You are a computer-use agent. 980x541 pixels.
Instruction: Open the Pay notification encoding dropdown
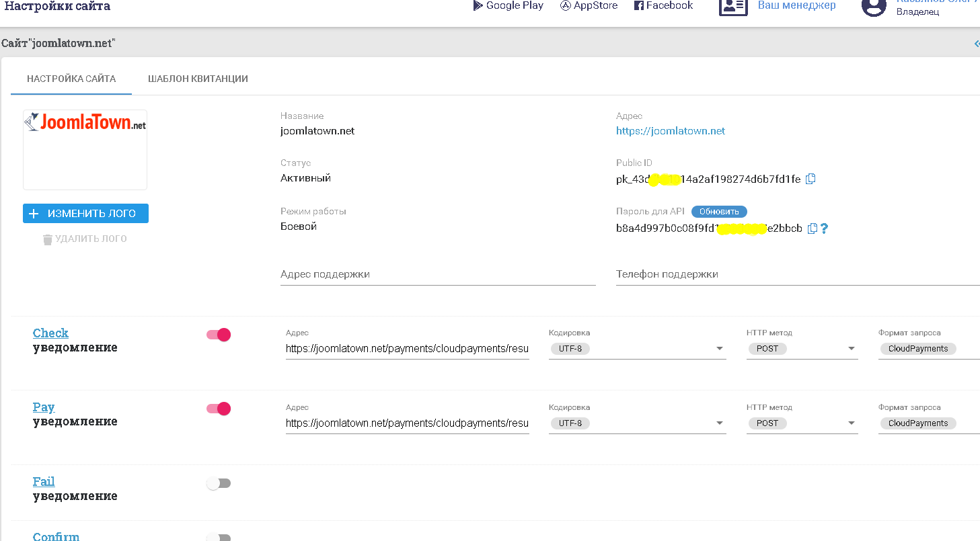[638, 423]
